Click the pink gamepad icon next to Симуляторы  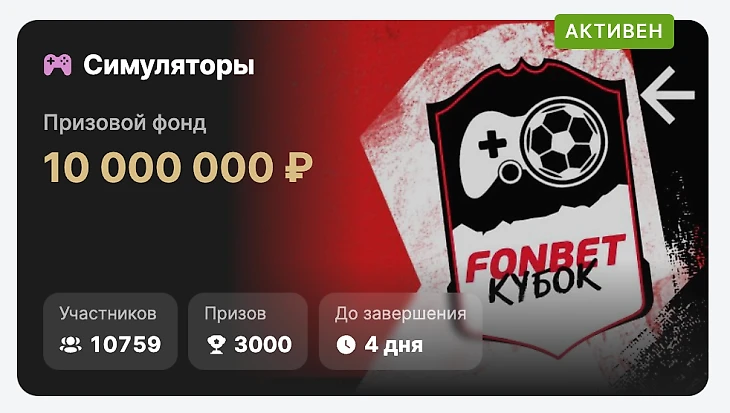click(57, 65)
